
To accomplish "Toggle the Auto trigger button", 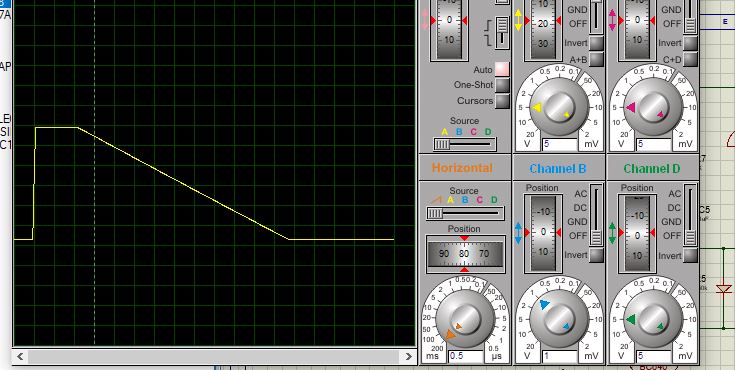I will (502, 69).
